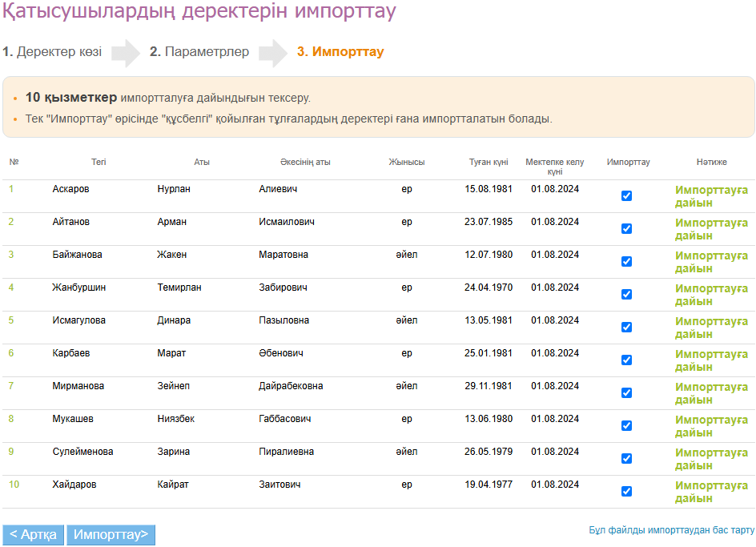The width and height of the screenshot is (756, 547).
Task: Select step '3. Импорттау'
Action: 340,52
